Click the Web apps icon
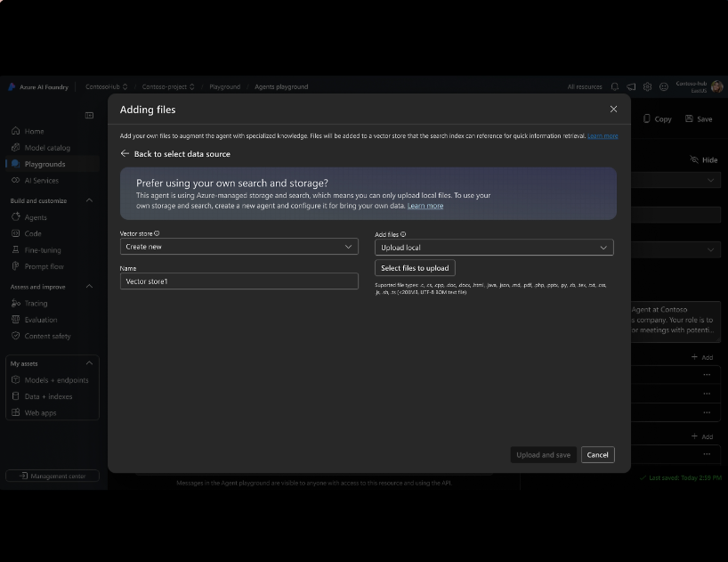The height and width of the screenshot is (562, 728). coord(15,412)
